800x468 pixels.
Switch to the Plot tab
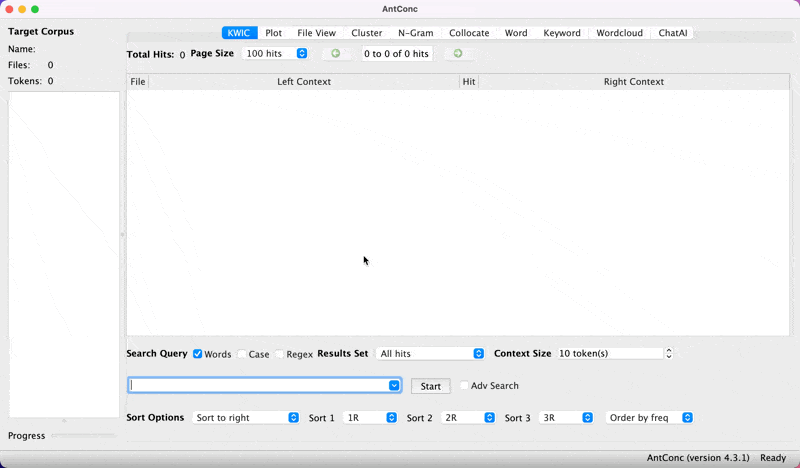coord(273,33)
